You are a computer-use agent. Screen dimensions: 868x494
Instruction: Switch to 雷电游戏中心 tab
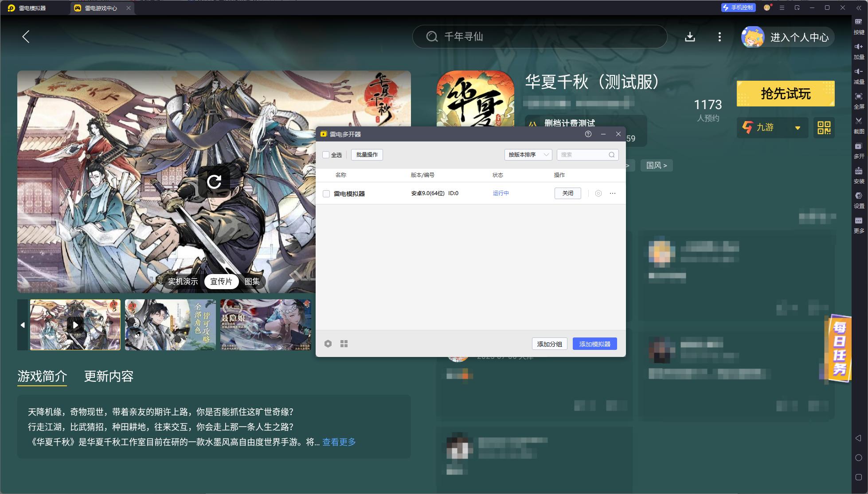click(x=101, y=8)
